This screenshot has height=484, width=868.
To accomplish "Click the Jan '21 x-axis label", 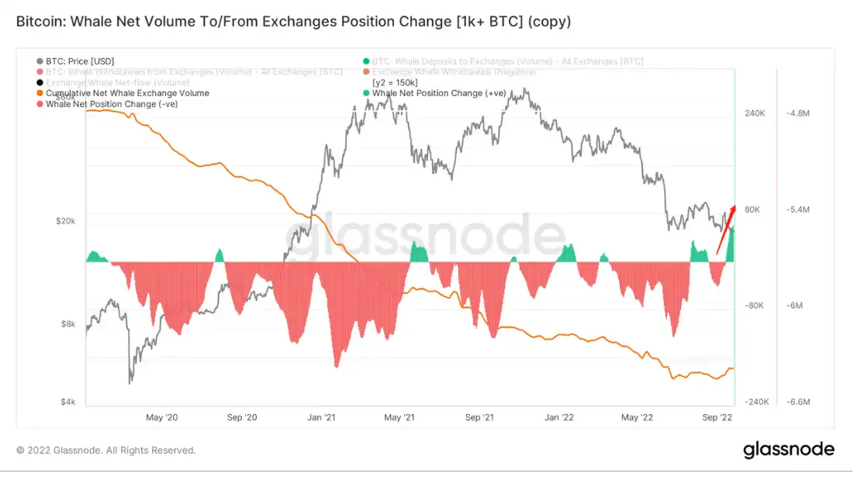I will coord(322,417).
